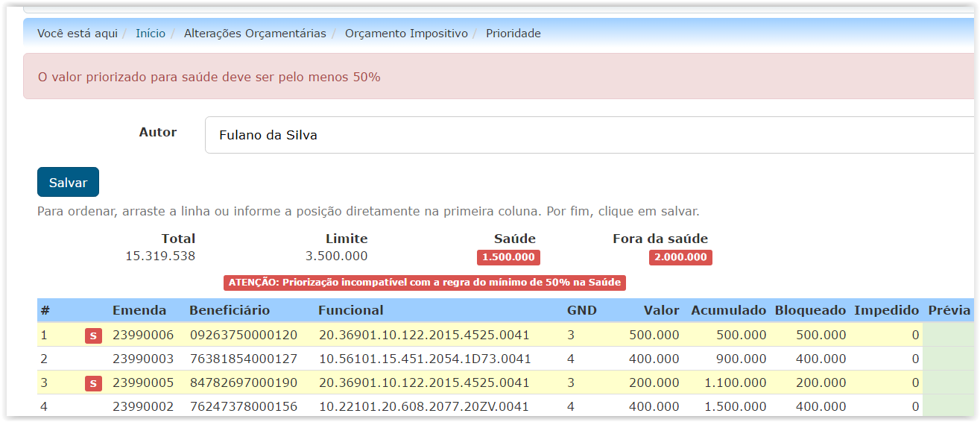Viewport: 980px width, 422px height.
Task: Click the red Saúde badge showing 1.500.000
Action: click(x=508, y=257)
